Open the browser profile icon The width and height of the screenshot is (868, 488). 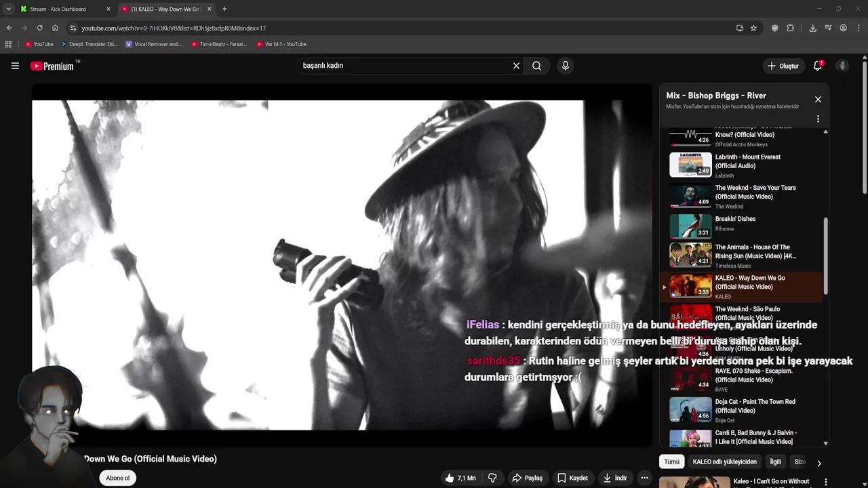click(x=844, y=28)
